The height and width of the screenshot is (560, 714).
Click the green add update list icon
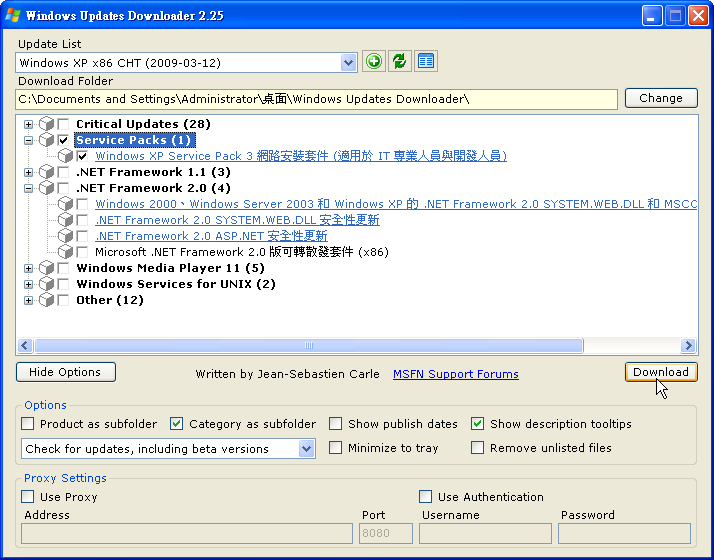click(x=374, y=61)
